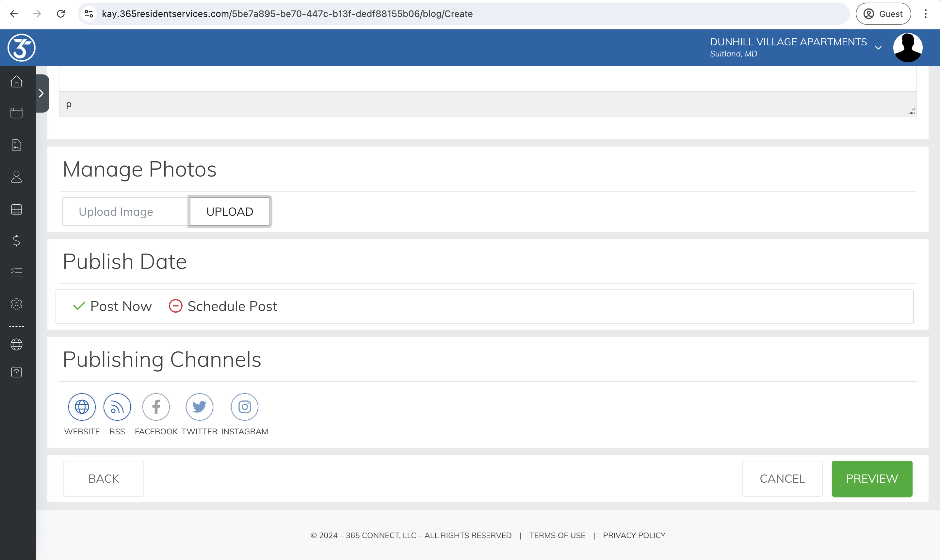
Task: Click the Home icon in sidebar
Action: coord(16,82)
